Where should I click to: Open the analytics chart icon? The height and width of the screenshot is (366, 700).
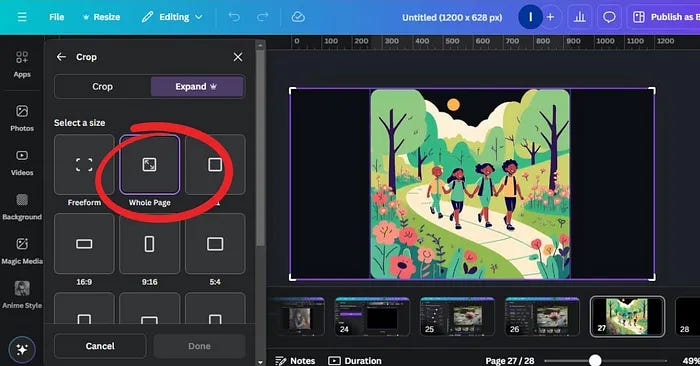coord(579,17)
